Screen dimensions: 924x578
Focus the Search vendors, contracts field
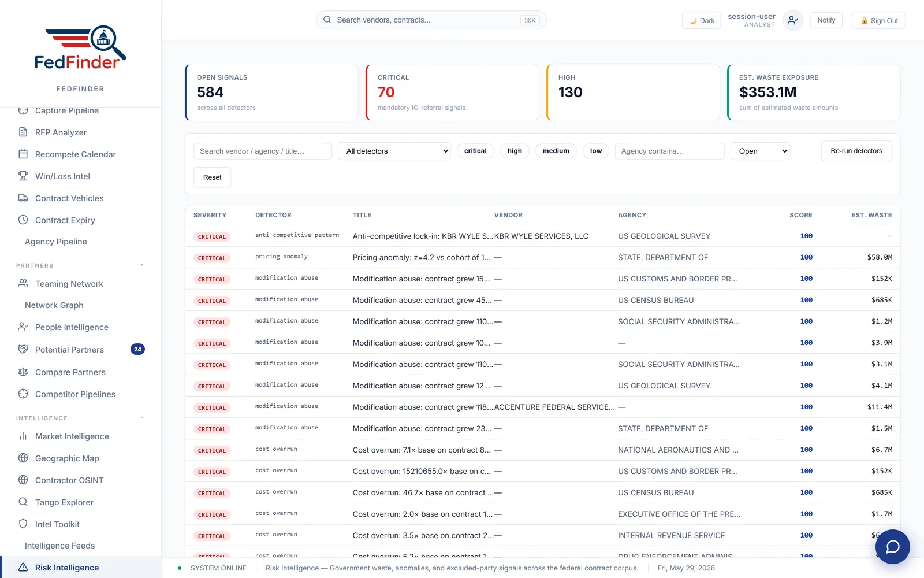(x=431, y=20)
